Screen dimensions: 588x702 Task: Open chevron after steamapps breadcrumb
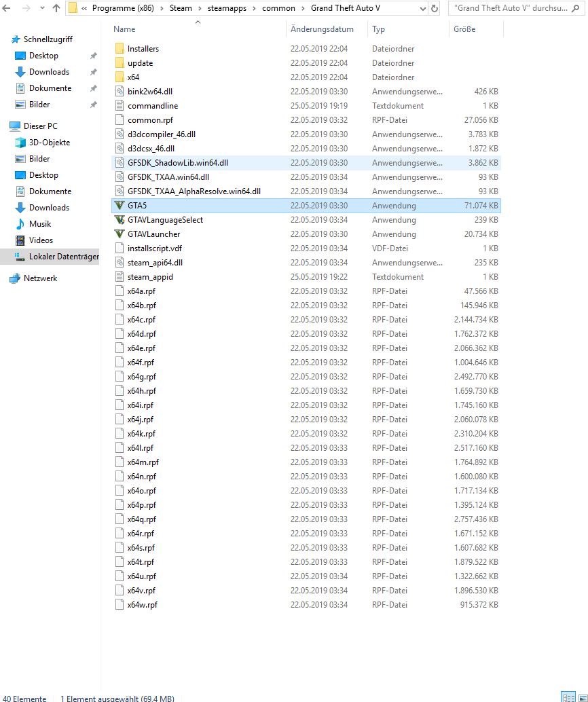(255, 8)
